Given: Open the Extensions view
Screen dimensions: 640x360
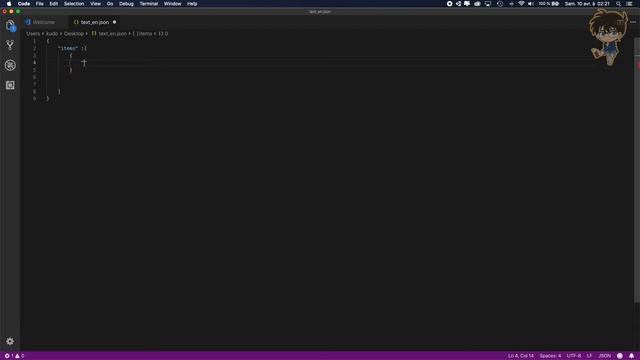Looking at the screenshot, I should [x=10, y=85].
